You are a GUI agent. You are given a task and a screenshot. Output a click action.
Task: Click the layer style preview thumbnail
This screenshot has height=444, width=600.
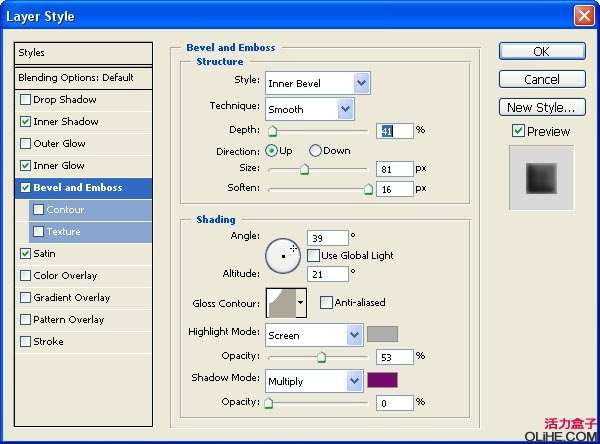point(541,178)
